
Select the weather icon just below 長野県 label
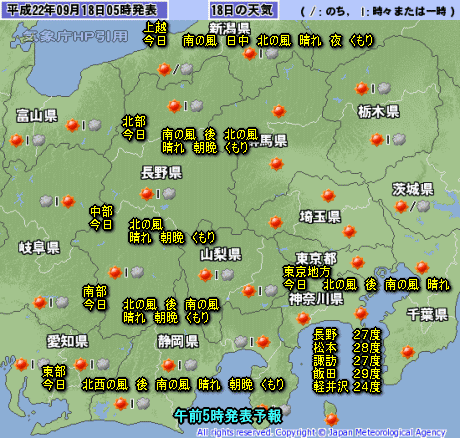158,194
